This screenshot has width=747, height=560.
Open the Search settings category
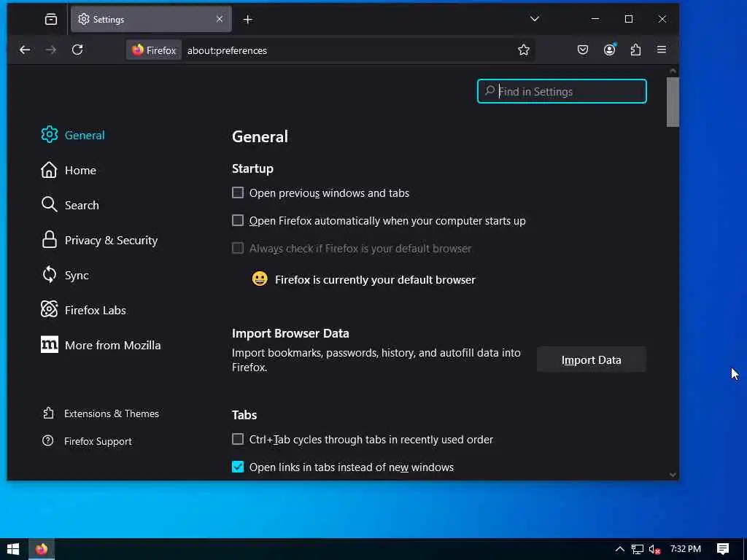69,205
